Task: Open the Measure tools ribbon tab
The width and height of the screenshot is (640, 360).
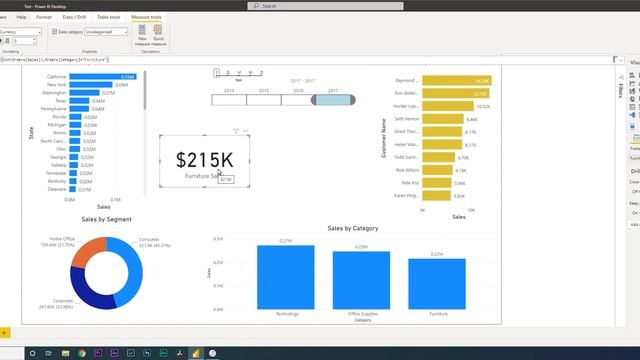Action: point(146,17)
